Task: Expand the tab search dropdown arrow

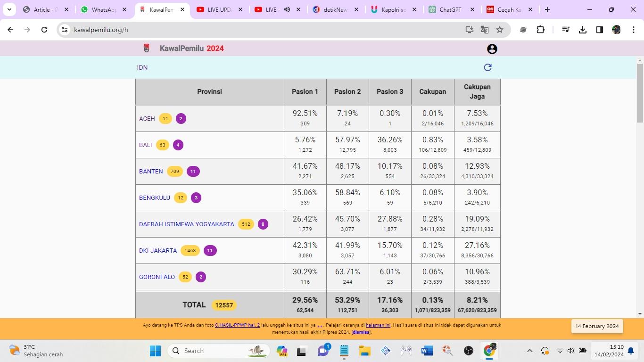Action: click(9, 9)
